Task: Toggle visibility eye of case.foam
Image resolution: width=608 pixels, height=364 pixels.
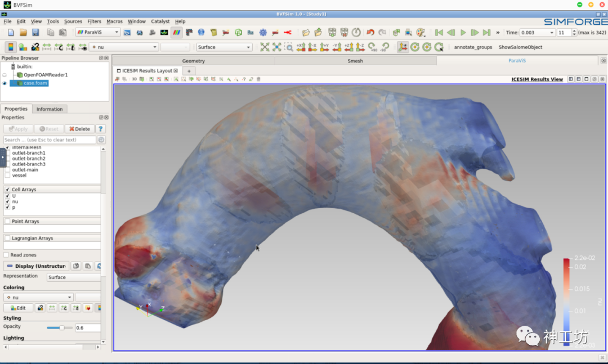Action: (5, 83)
